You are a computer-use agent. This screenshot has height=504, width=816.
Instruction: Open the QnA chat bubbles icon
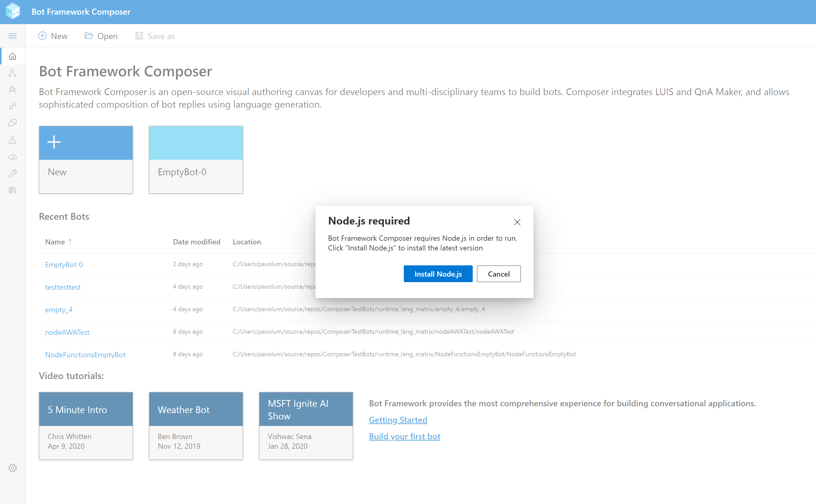tap(13, 123)
